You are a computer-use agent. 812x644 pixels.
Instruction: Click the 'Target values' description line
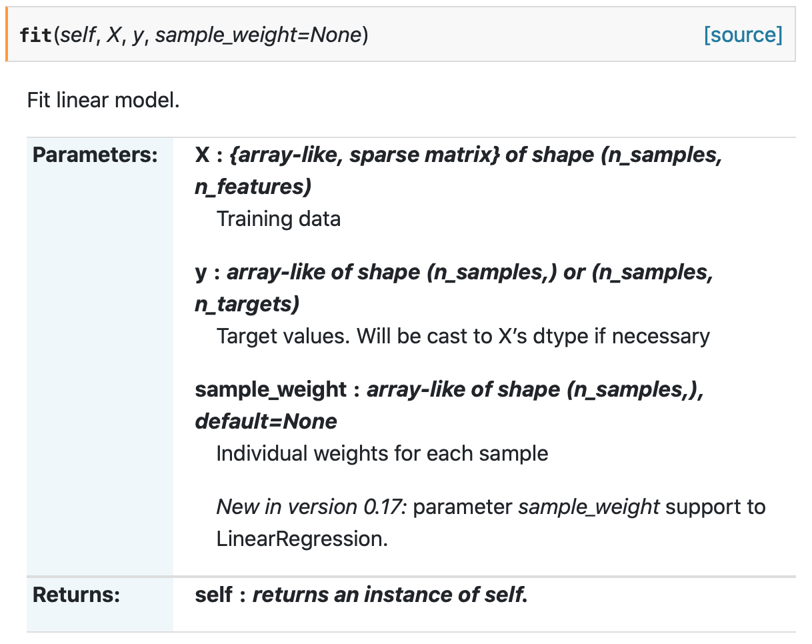point(463,336)
